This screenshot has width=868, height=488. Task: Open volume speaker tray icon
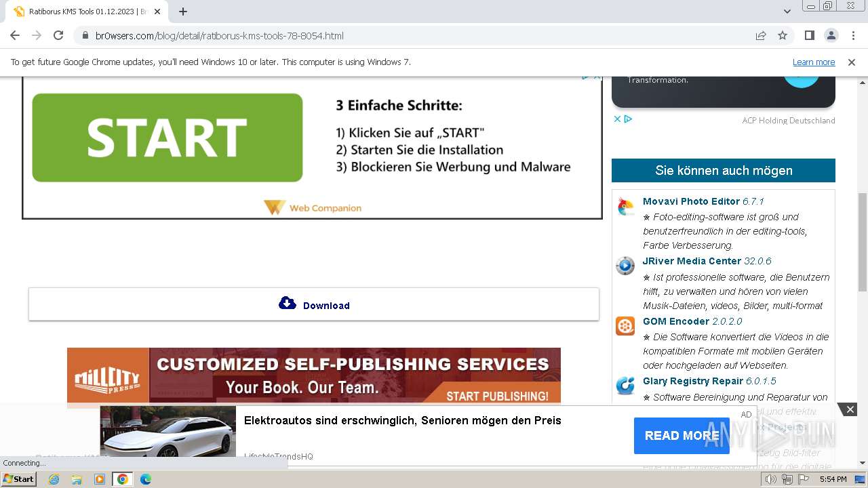click(x=771, y=479)
